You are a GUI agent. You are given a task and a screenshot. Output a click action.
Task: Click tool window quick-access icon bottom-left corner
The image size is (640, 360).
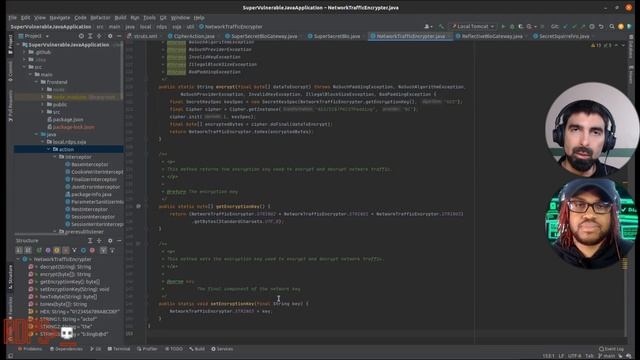coord(11,356)
